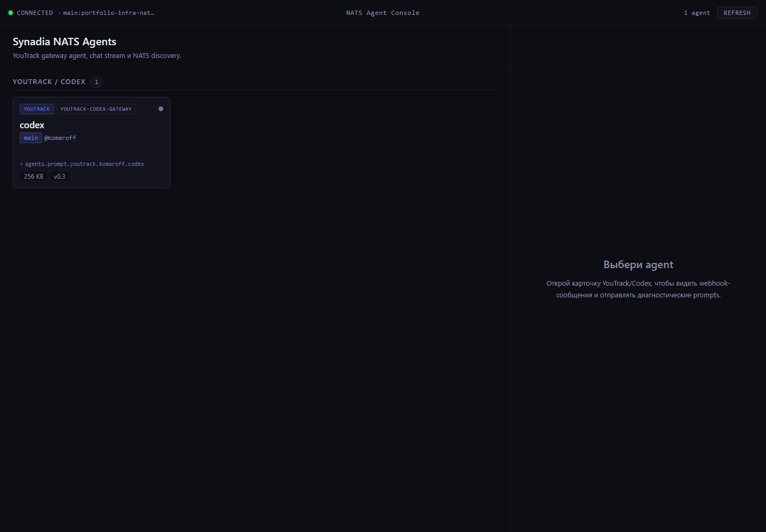
Task: Click the YOUTRACK / CODEX section header
Action: 49,82
